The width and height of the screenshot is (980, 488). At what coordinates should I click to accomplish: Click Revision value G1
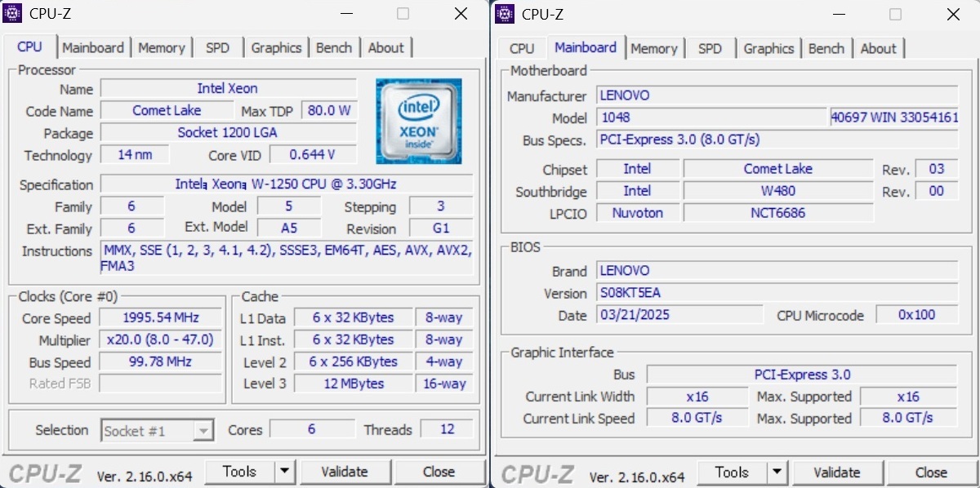coord(441,228)
